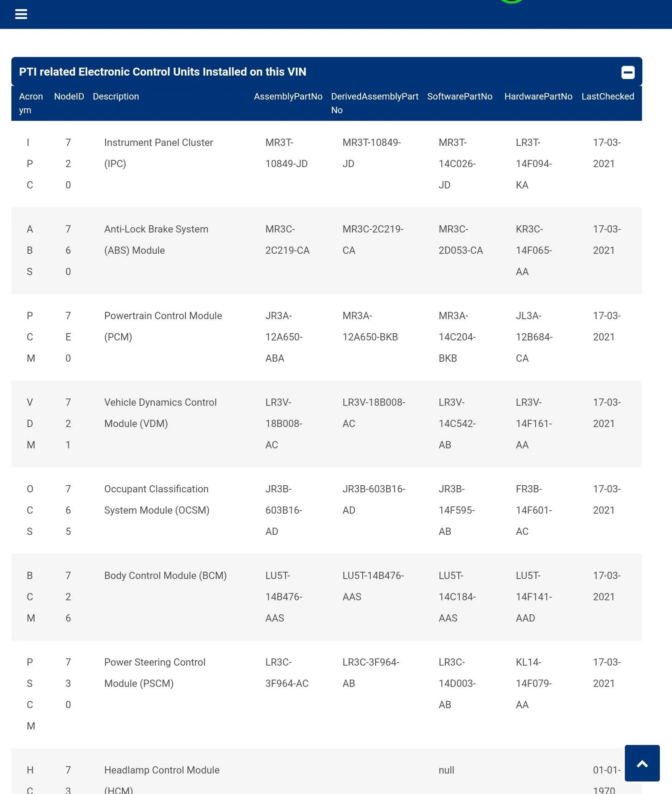Select the Power Steering Control Module row
672x794 pixels.
coord(326,694)
